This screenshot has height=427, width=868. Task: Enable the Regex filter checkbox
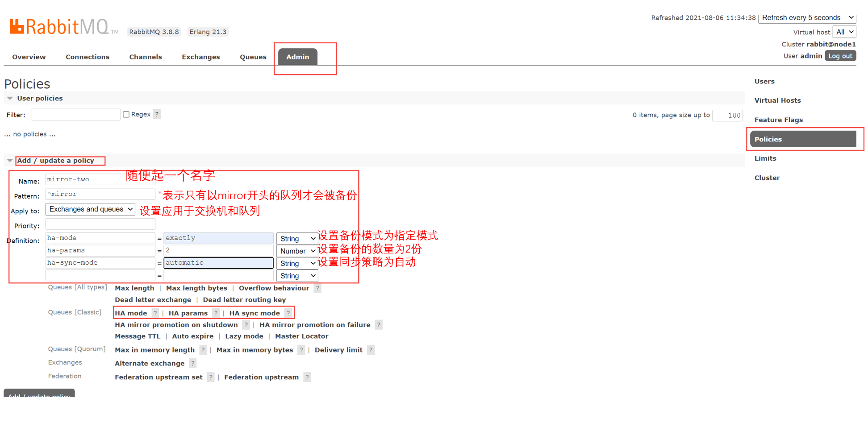(126, 115)
